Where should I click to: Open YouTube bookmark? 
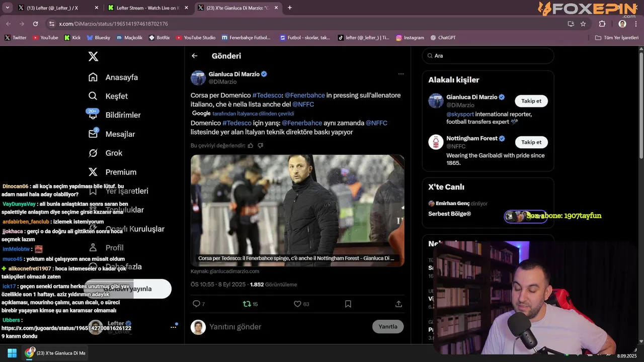point(45,38)
